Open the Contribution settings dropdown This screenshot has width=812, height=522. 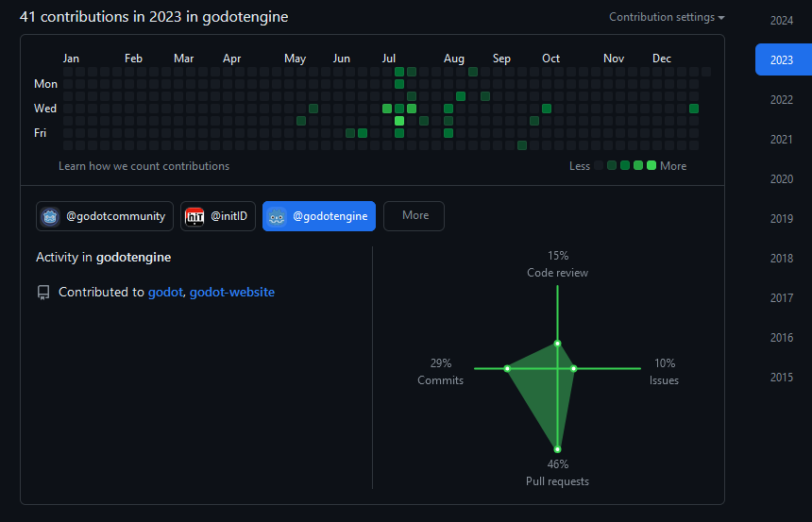[x=667, y=17]
